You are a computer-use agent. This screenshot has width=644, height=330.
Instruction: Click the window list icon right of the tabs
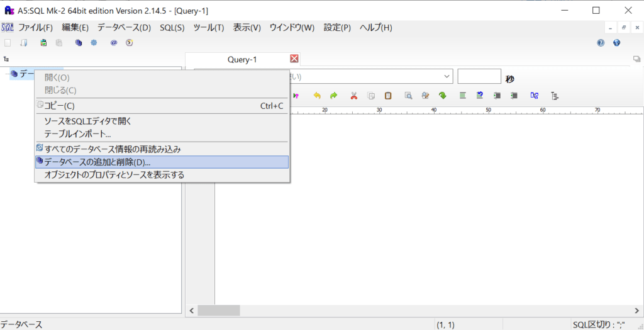click(636, 59)
